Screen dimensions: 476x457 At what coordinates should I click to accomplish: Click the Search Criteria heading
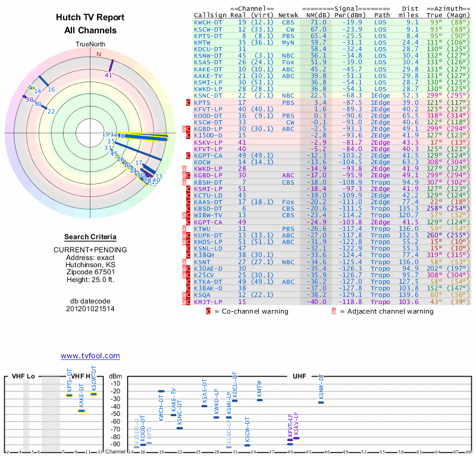coord(90,237)
